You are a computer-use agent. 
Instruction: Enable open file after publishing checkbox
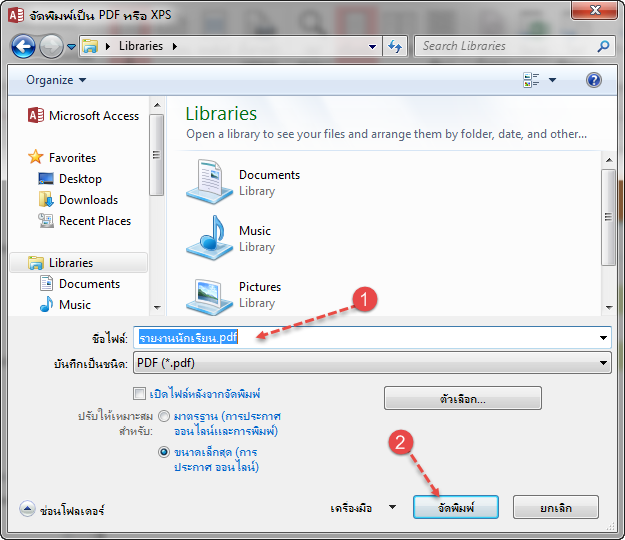click(140, 394)
